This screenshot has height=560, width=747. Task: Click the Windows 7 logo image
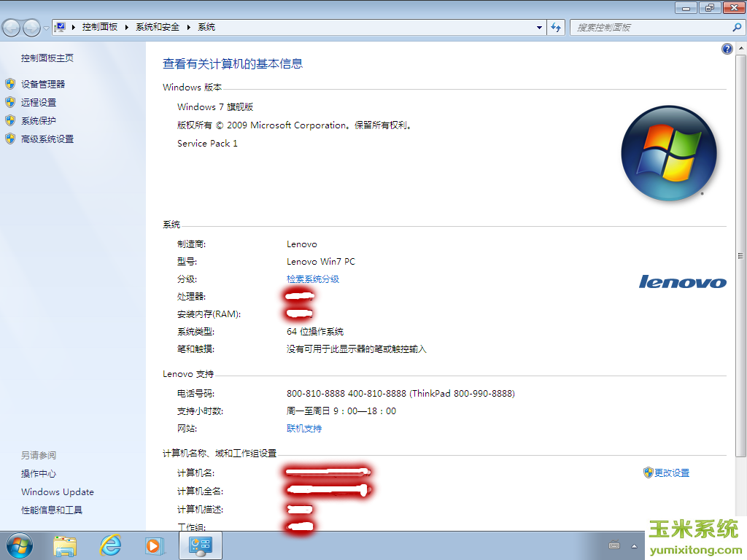click(x=669, y=152)
